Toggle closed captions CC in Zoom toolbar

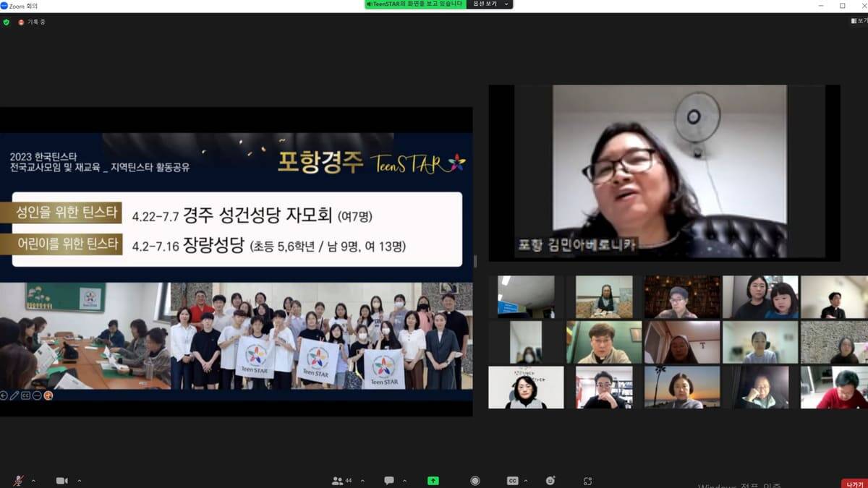point(512,481)
